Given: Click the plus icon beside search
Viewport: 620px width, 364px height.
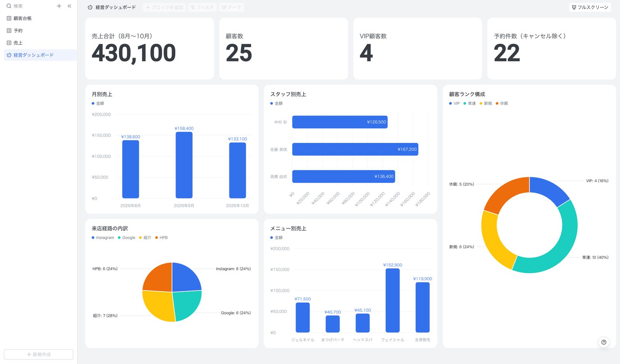Looking at the screenshot, I should pyautogui.click(x=59, y=6).
